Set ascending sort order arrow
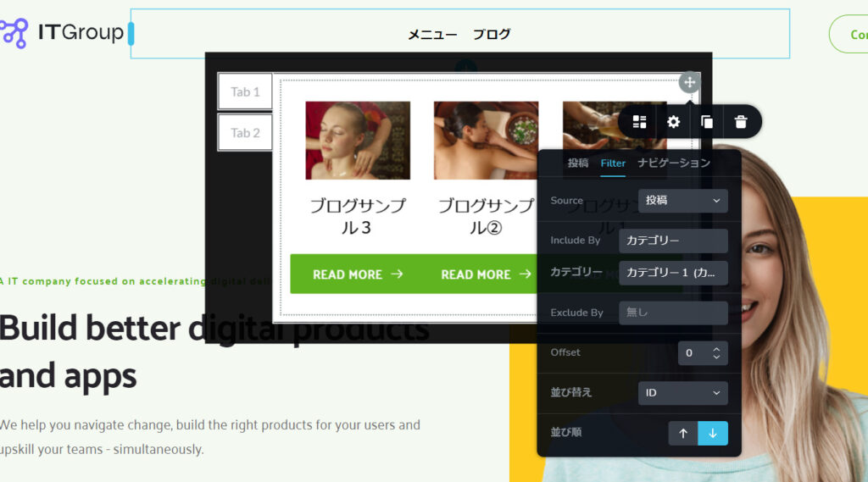Image resolution: width=868 pixels, height=482 pixels. coord(683,434)
